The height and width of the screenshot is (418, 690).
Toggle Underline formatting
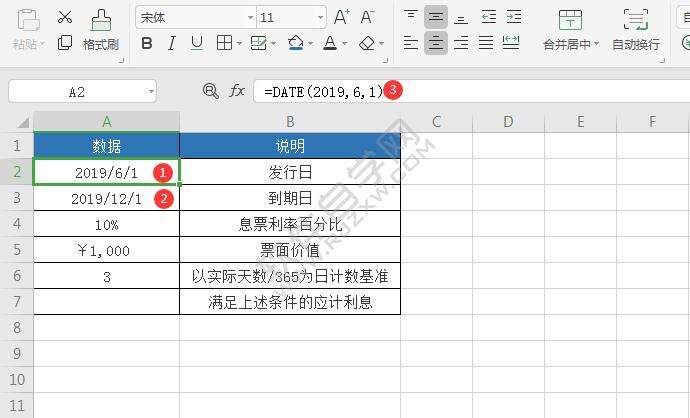pos(197,43)
